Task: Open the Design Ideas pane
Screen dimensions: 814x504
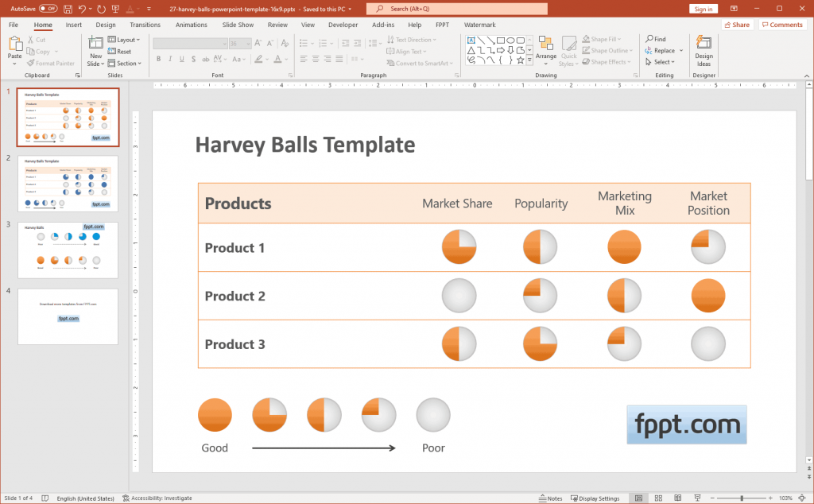Action: tap(703, 51)
